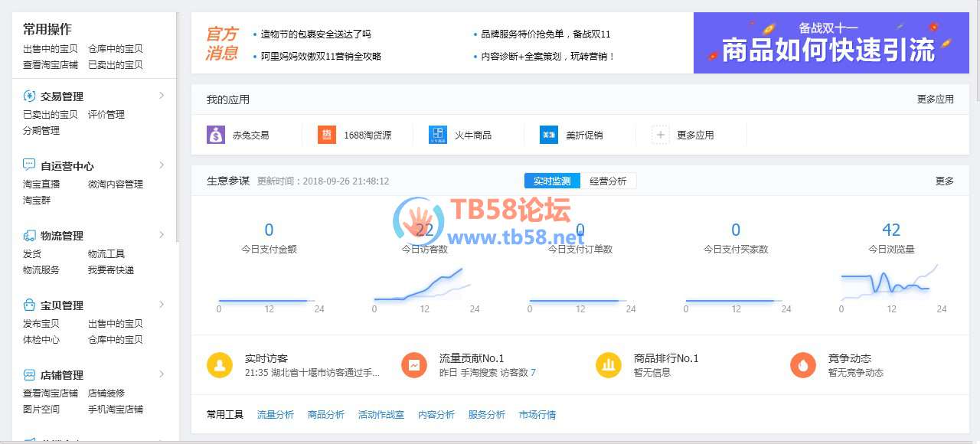Open 手机淘宝店铺 link
The width and height of the screenshot is (980, 444).
116,409
